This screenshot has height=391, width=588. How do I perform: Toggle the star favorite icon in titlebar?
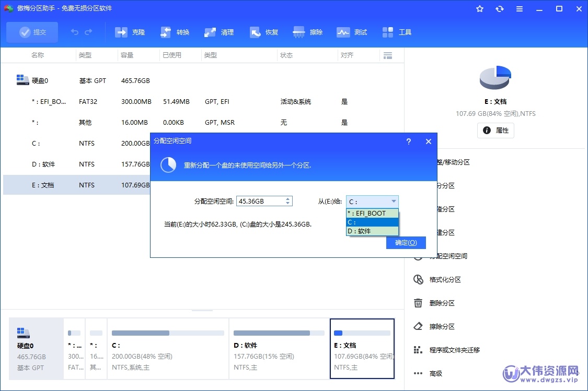[x=479, y=8]
